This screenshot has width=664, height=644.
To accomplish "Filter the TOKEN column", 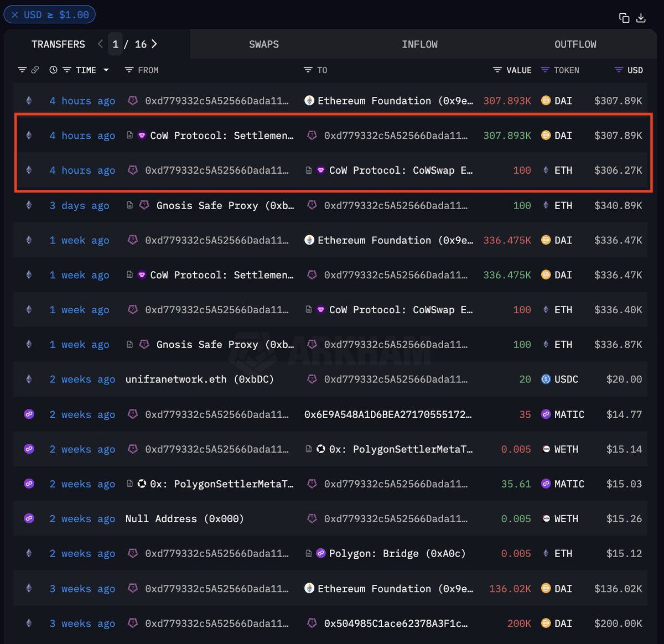I will point(545,70).
